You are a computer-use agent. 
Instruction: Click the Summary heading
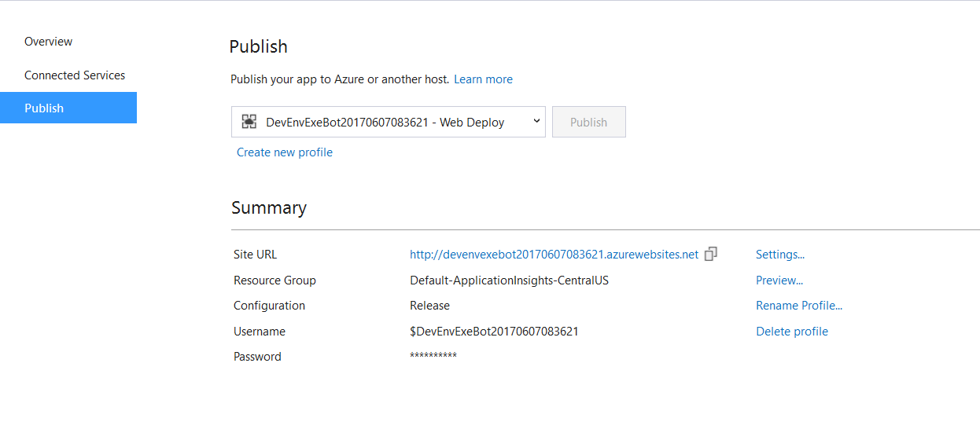269,208
